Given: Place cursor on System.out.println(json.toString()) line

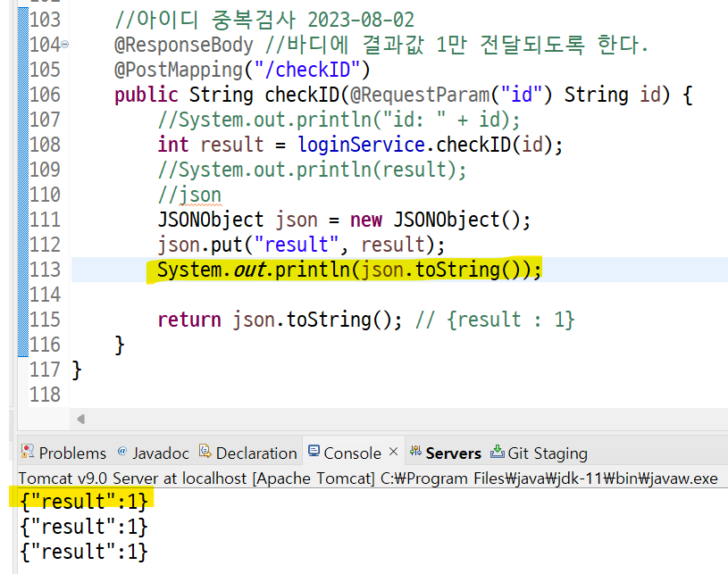Looking at the screenshot, I should 349,270.
